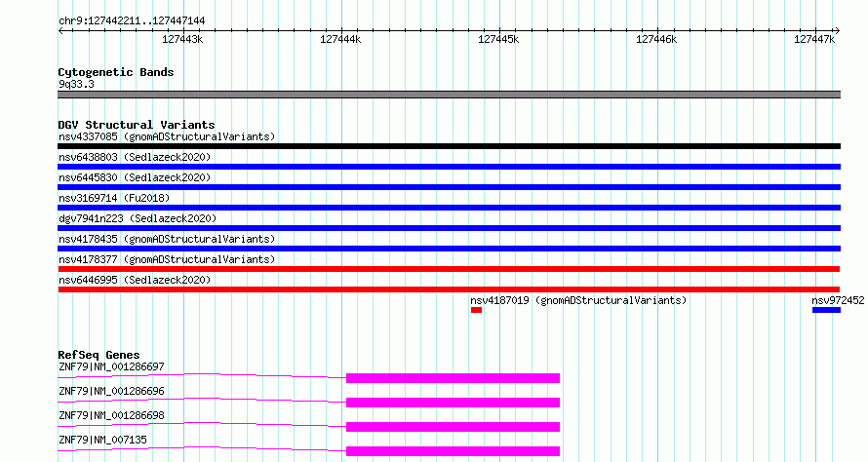Click the black bar for nsv4337085

[x=449, y=146]
